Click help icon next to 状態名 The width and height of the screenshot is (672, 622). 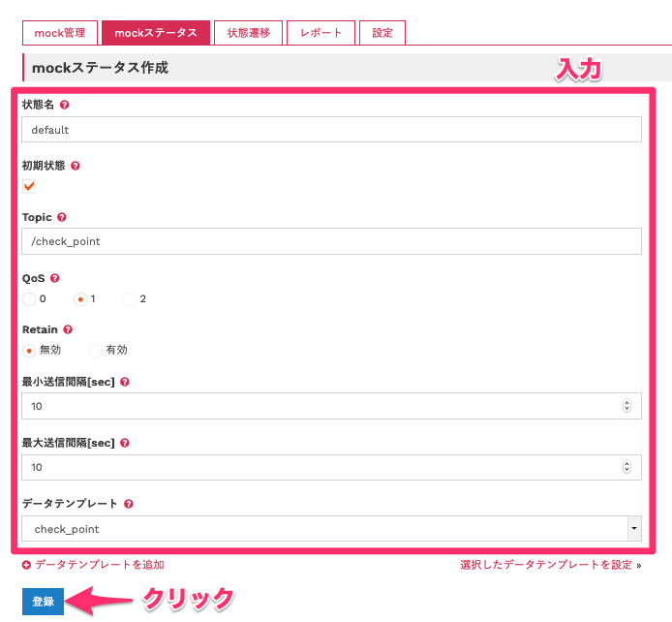coord(64,105)
